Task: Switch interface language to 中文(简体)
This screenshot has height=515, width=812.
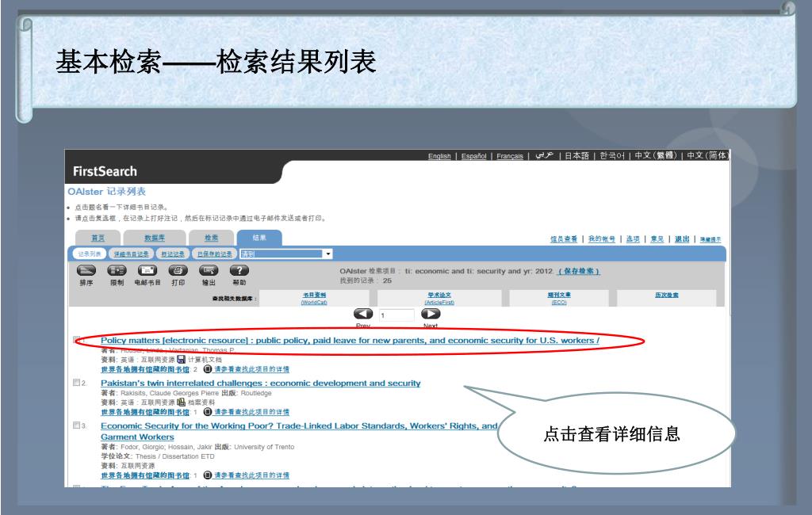Action: click(707, 155)
